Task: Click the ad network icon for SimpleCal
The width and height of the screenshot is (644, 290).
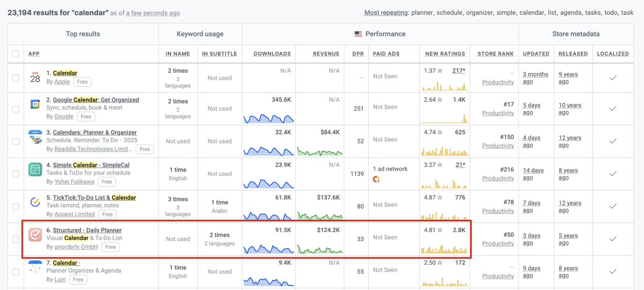Action: tap(376, 179)
